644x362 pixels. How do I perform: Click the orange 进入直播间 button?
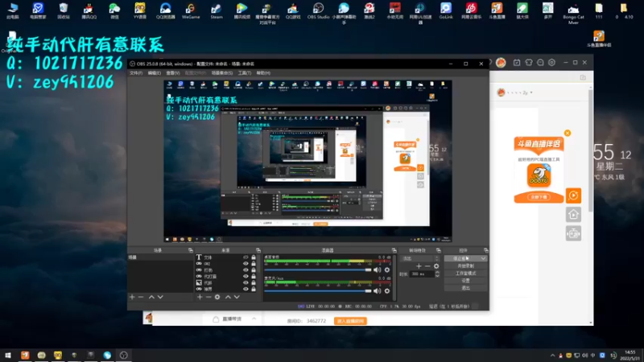click(x=350, y=321)
